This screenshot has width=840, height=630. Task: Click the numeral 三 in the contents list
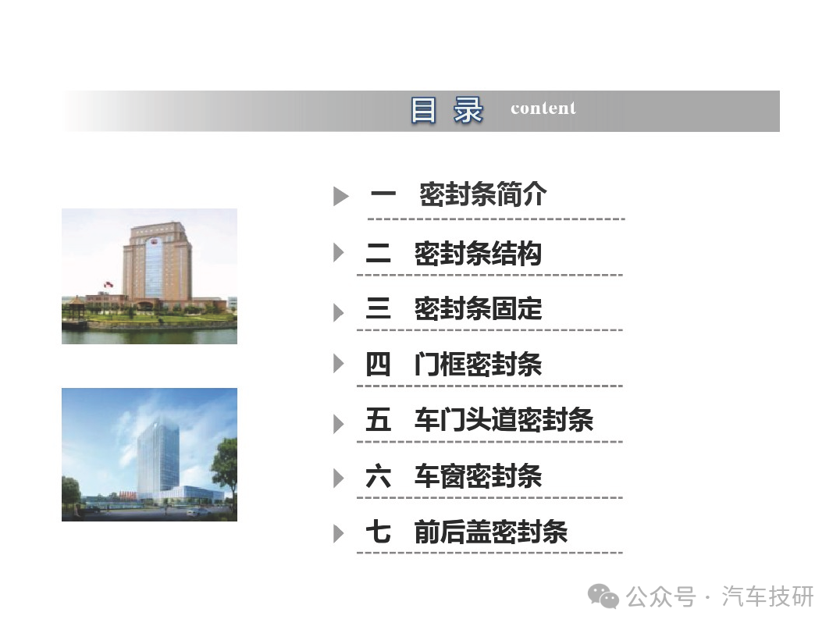(x=378, y=308)
